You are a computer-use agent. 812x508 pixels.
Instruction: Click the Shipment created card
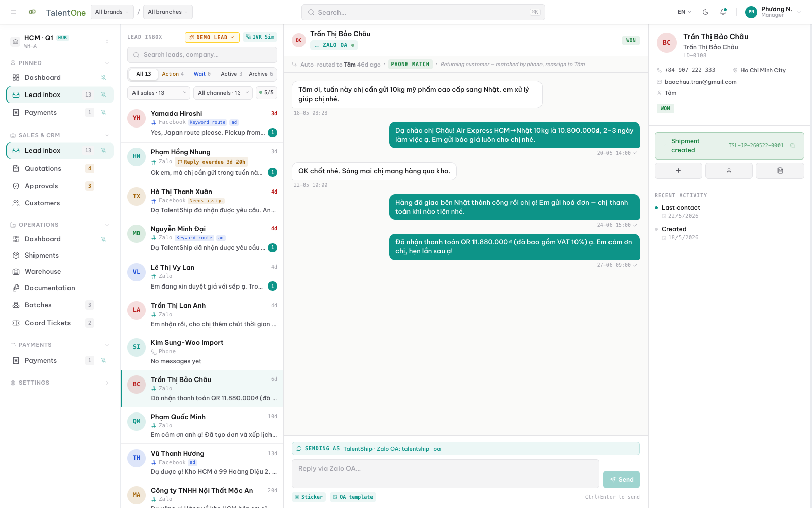click(x=729, y=146)
